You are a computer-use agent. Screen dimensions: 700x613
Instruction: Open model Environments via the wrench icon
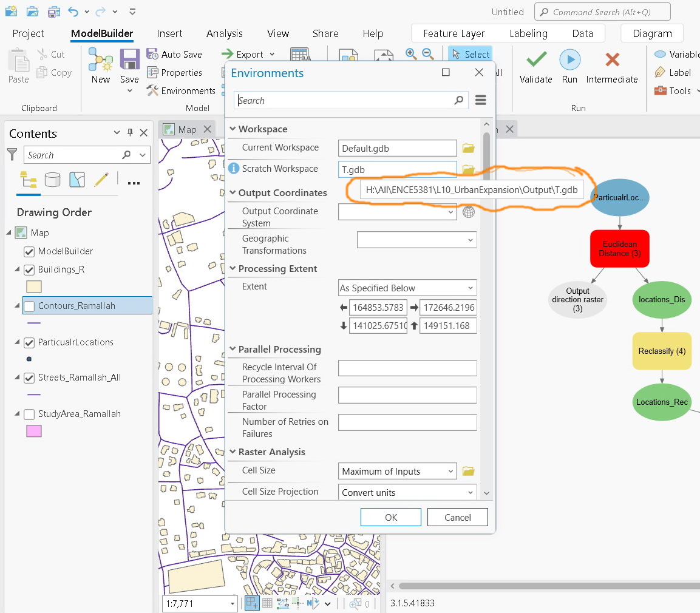(152, 90)
